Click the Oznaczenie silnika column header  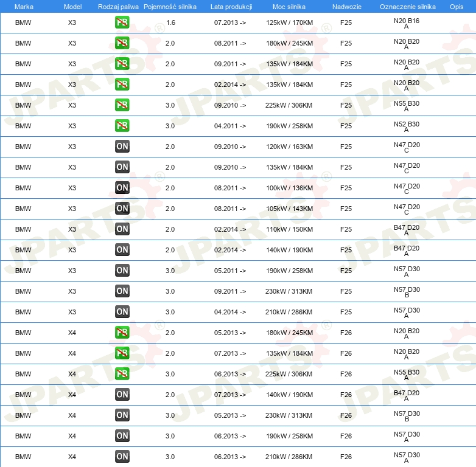coord(408,7)
